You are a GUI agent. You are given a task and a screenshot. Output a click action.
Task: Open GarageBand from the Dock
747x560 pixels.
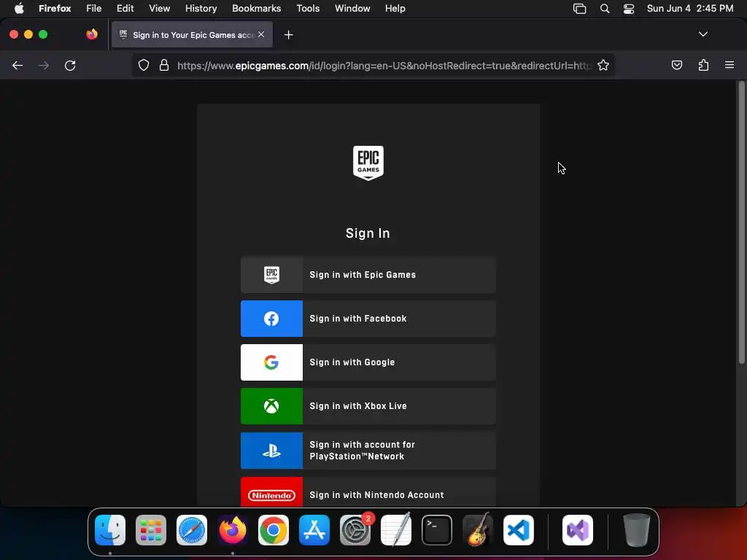(478, 530)
